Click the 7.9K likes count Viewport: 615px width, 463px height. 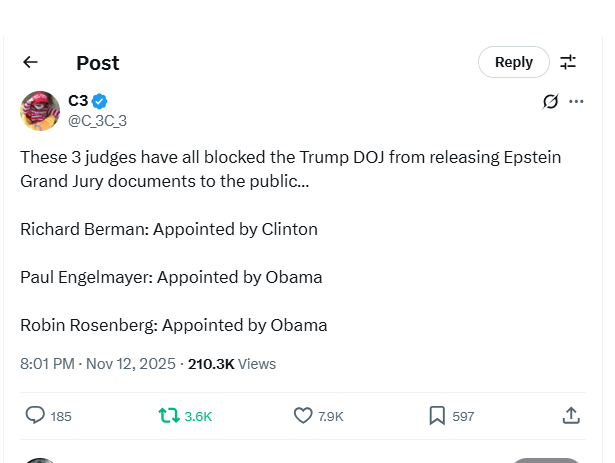tap(331, 416)
